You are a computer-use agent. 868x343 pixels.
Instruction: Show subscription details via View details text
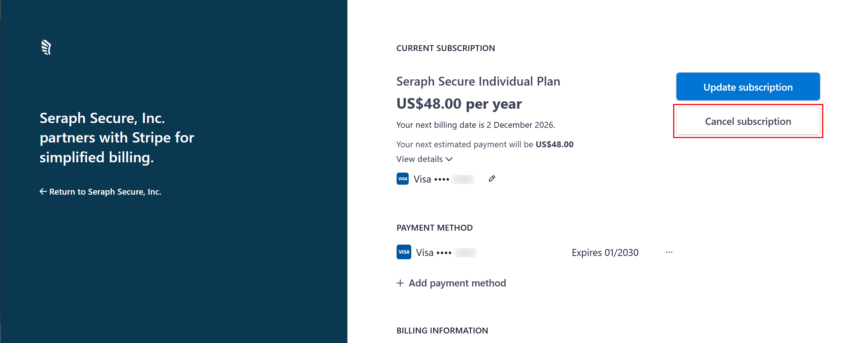click(419, 159)
